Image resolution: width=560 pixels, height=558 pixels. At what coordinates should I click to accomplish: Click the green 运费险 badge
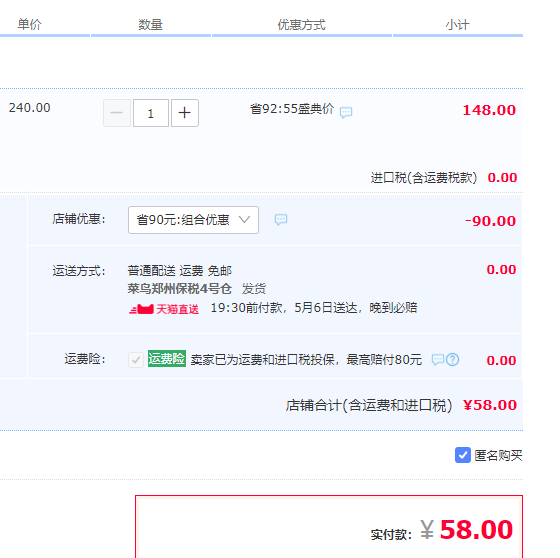[x=167, y=358]
